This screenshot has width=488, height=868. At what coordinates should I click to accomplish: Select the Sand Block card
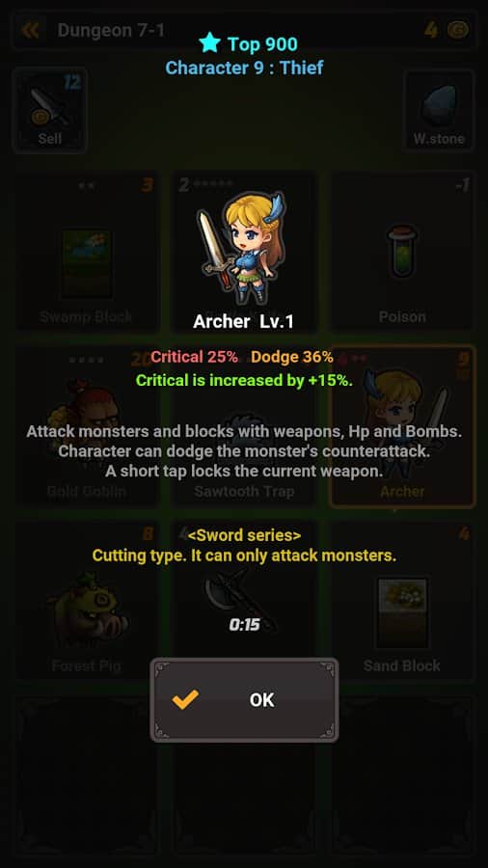coord(402,601)
